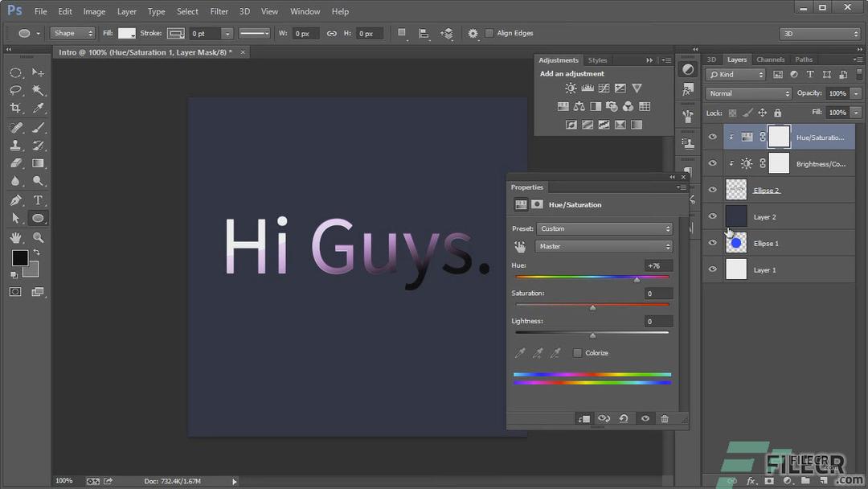Select the Hue/Saturation layer mask thumbnail
This screenshot has height=489, width=868.
(x=778, y=137)
